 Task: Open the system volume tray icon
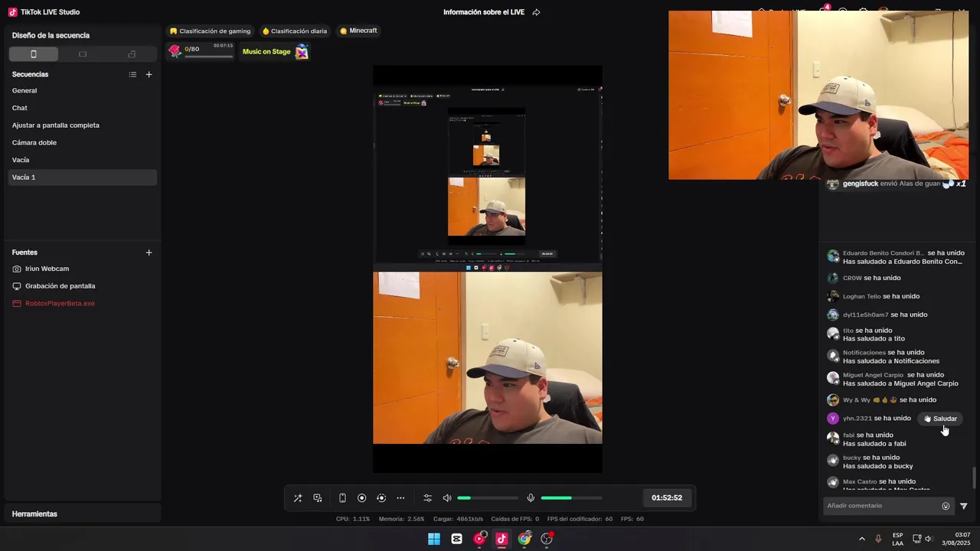(x=929, y=539)
